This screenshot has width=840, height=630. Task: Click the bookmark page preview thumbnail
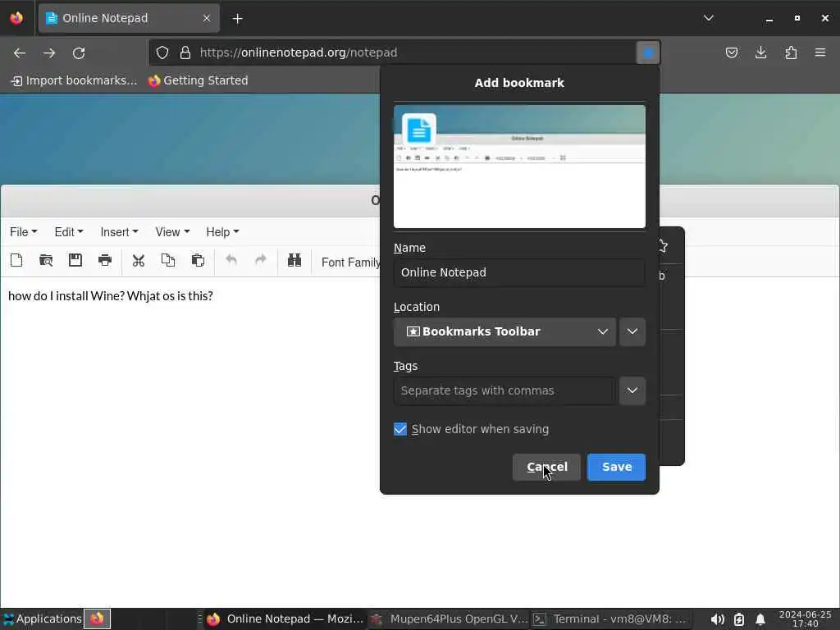point(519,166)
